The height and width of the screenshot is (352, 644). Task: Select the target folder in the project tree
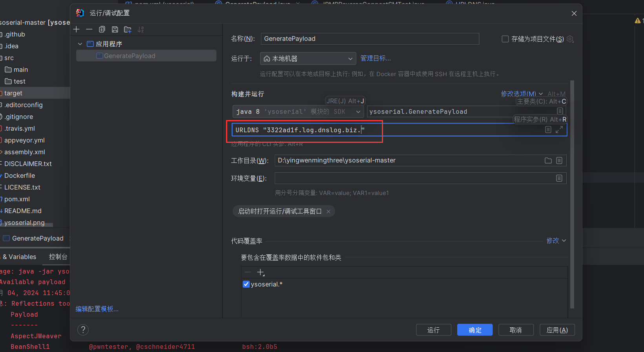13,93
